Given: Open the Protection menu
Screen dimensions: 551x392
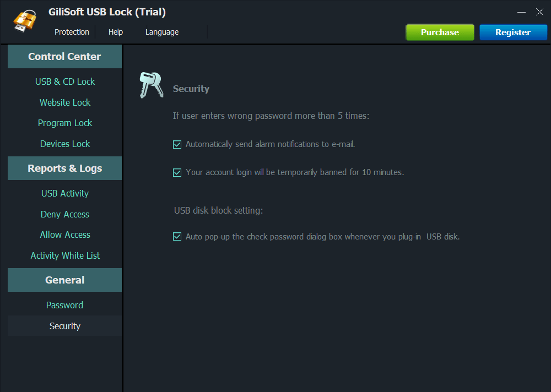Looking at the screenshot, I should [x=72, y=32].
